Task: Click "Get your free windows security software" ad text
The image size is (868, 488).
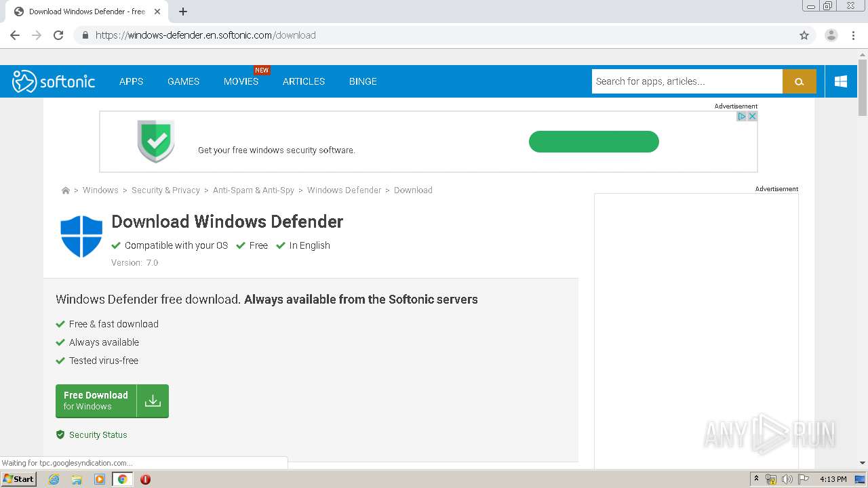Action: [x=277, y=150]
